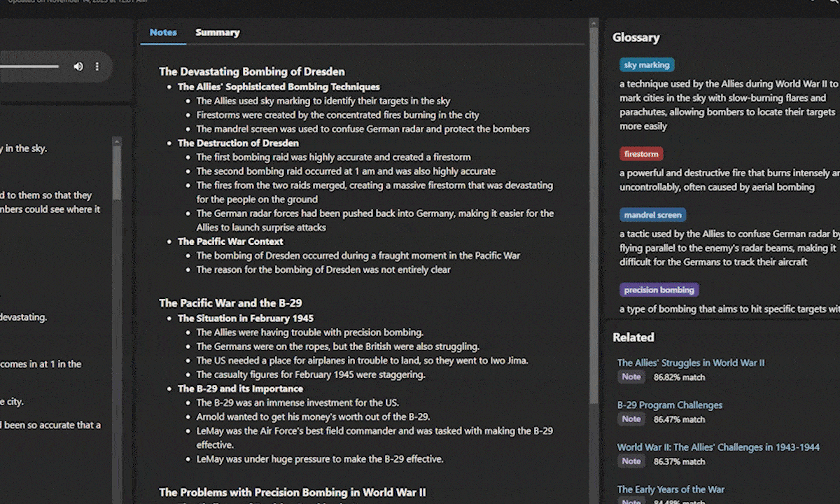Open "The Early Years of the War" note
Viewport: 840px width, 504px height.
[x=671, y=489]
